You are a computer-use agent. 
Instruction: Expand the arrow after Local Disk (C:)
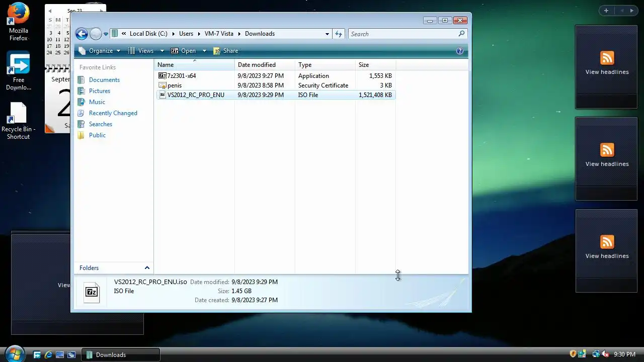pos(173,34)
